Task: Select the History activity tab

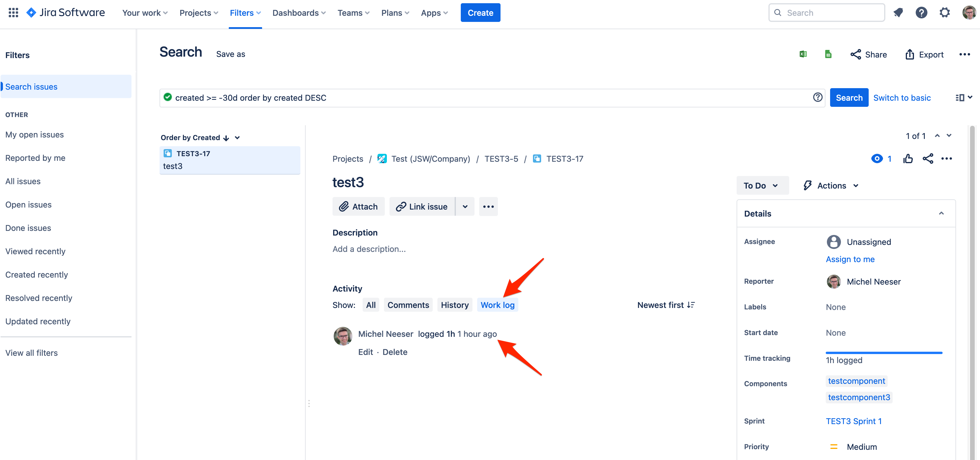Action: [x=455, y=304]
